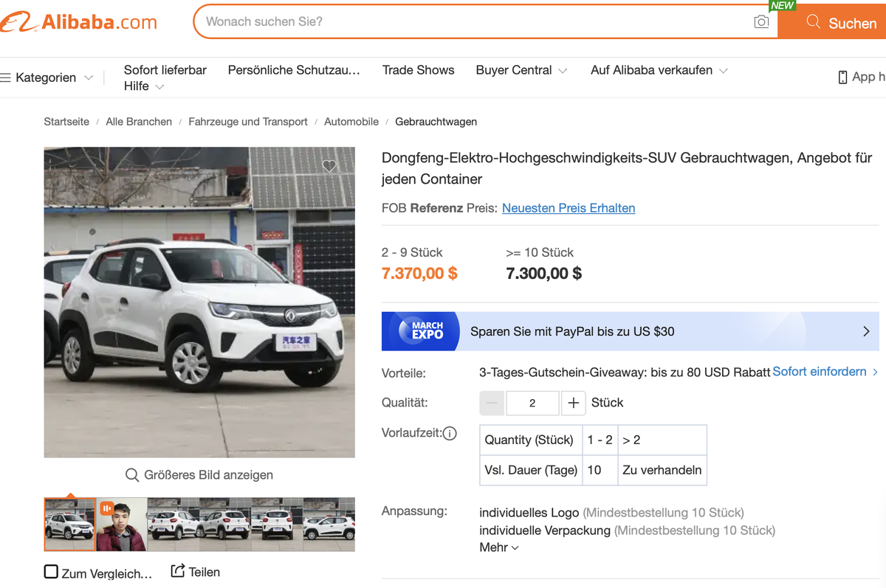Open Automobile breadcrumb

351,122
